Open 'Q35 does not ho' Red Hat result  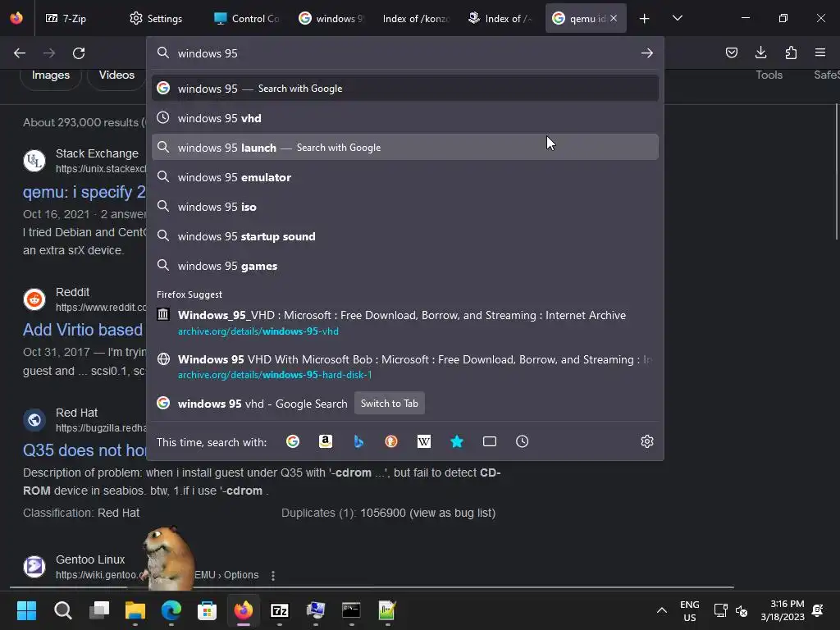(x=84, y=450)
